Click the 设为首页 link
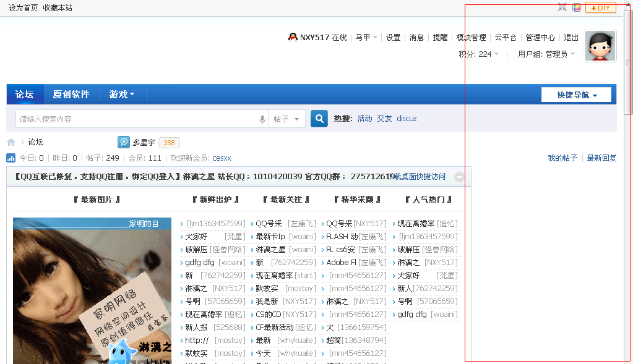The height and width of the screenshot is (364, 633). [x=23, y=7]
